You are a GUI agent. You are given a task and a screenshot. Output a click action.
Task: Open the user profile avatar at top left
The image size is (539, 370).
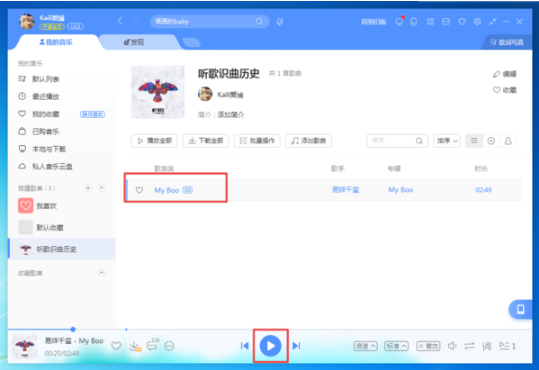[27, 21]
